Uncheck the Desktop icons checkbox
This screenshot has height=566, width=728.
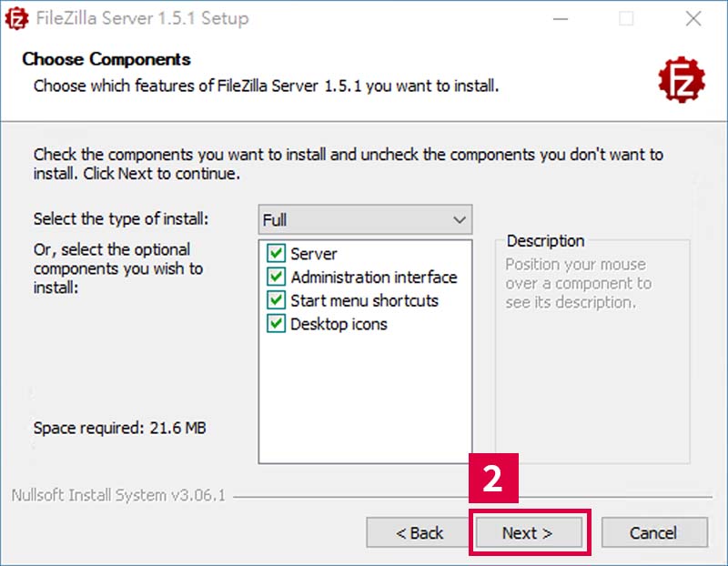(276, 323)
